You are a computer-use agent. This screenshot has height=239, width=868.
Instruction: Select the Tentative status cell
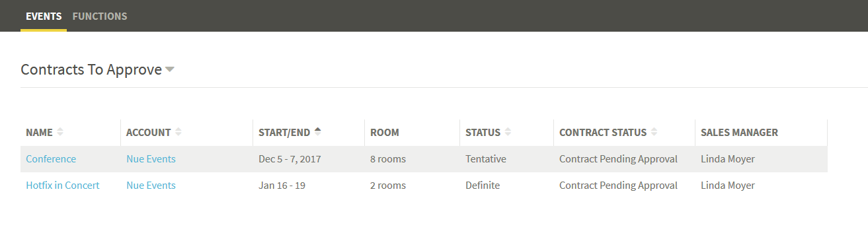click(x=486, y=159)
